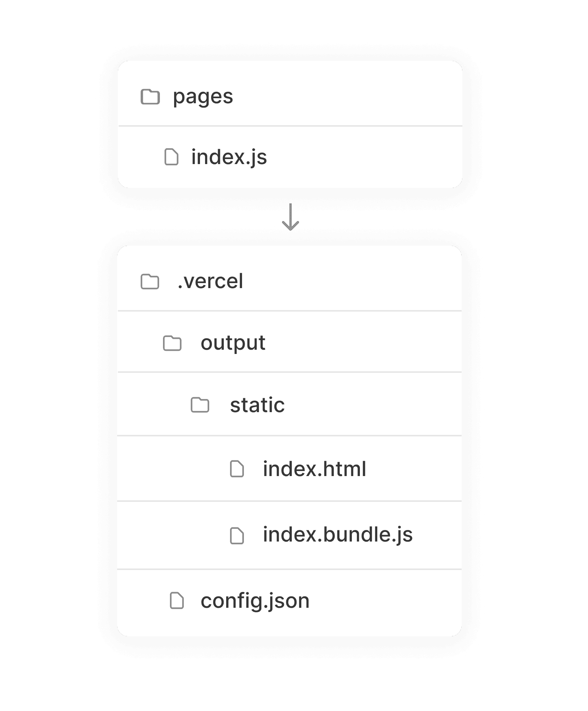Click the index.html file icon

(237, 469)
